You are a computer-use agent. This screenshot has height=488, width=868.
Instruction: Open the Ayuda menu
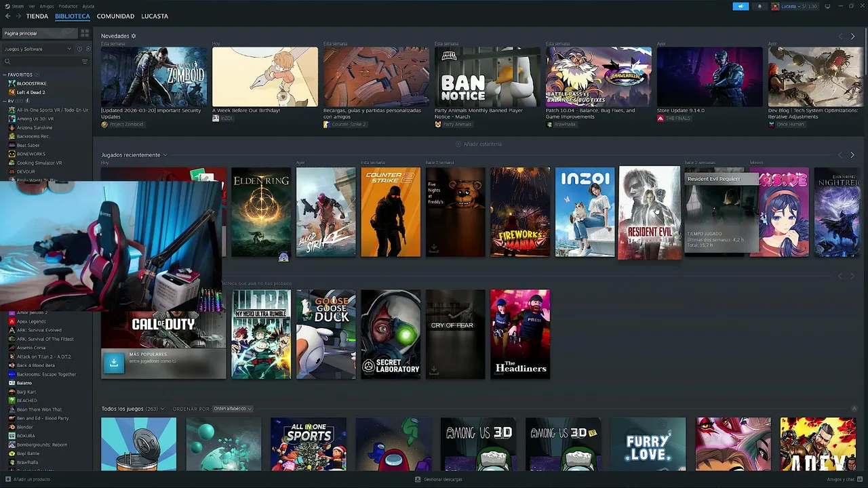88,6
